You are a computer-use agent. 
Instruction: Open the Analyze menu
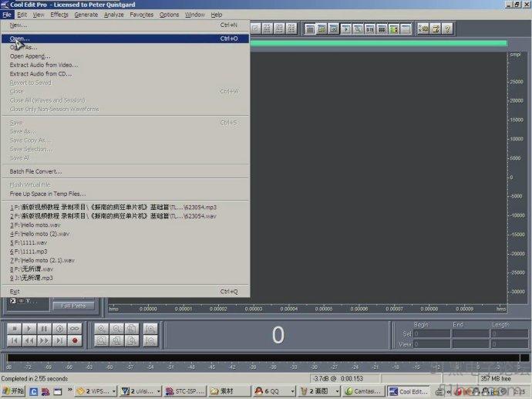[x=113, y=15]
